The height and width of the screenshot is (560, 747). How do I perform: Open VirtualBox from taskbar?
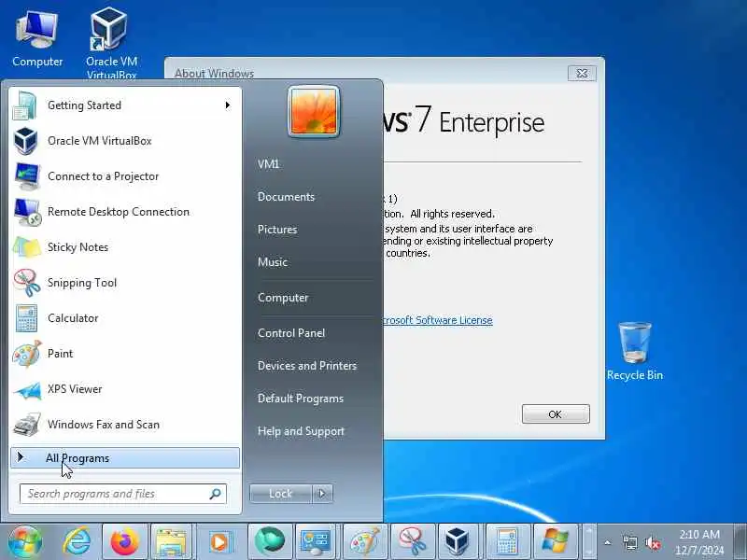click(x=458, y=541)
